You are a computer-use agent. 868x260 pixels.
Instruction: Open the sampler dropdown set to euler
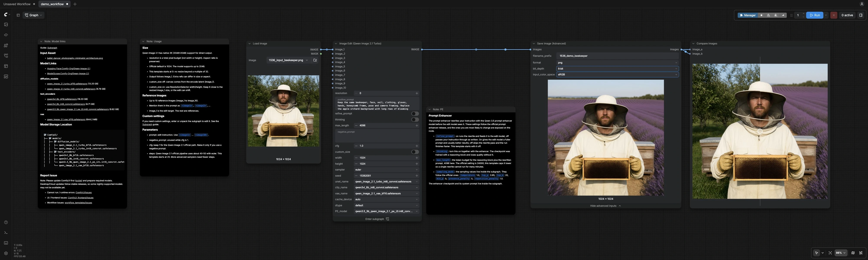(386, 170)
